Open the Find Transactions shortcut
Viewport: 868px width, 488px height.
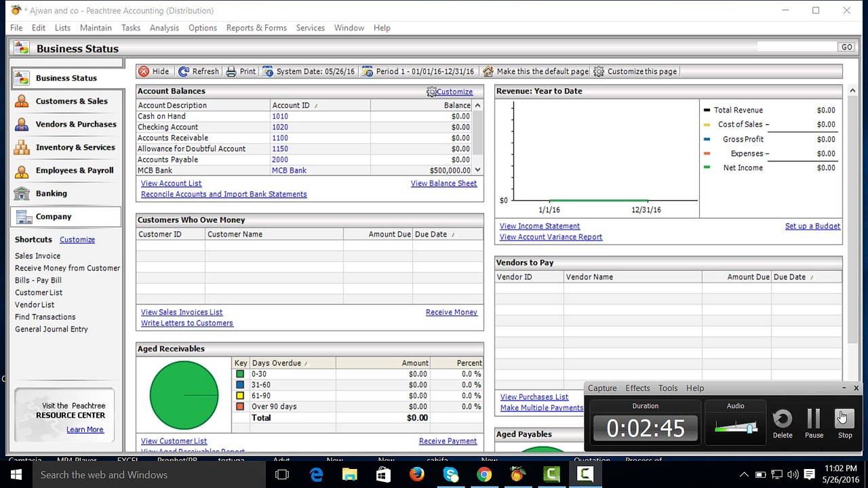coord(45,317)
